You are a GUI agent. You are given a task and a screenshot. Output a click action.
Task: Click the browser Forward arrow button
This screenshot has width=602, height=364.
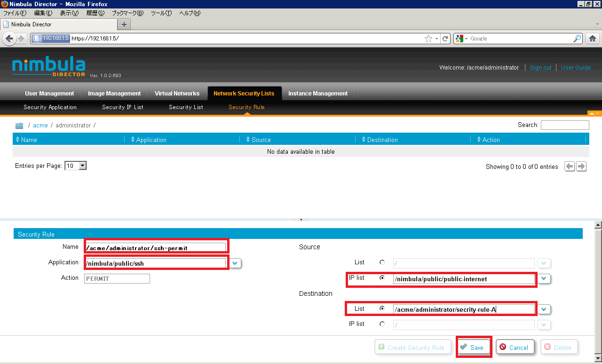click(x=21, y=39)
